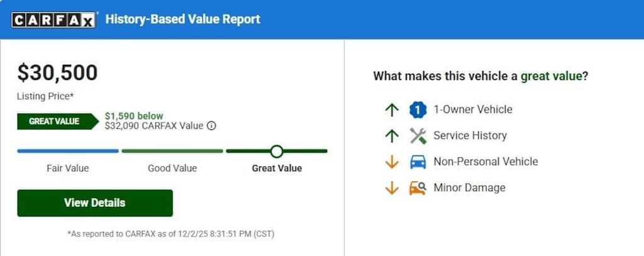Click the orange down arrow beside Non-Personal Vehicle

392,162
